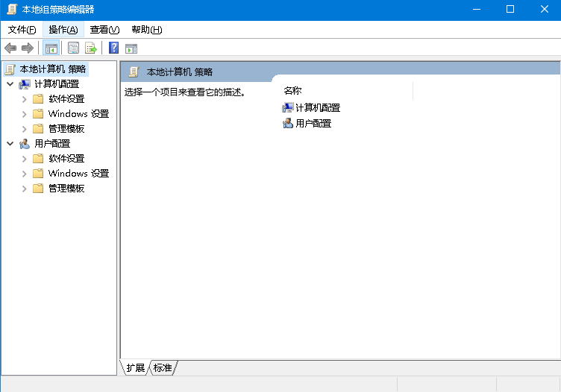Select 本地计算机 策略 root tree node
The image size is (561, 392).
(52, 69)
